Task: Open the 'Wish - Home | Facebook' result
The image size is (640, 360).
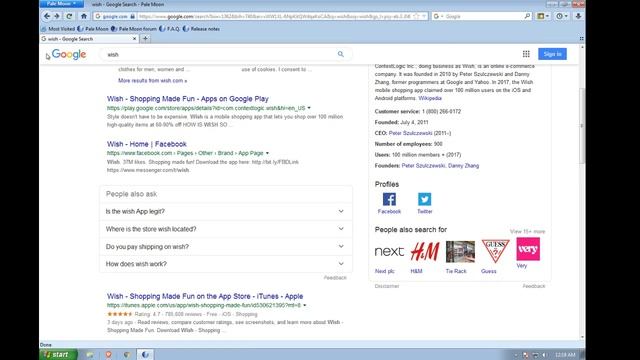Action: (x=147, y=144)
